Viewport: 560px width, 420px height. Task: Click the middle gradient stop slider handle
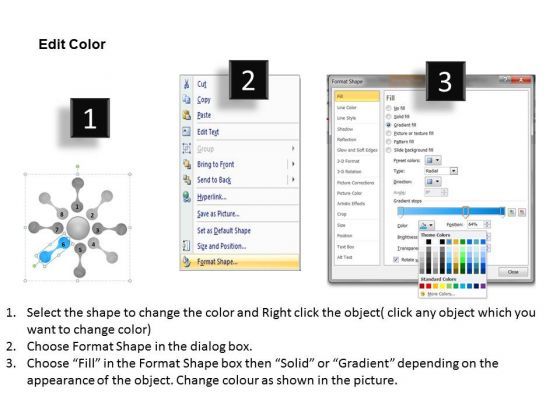[465, 212]
